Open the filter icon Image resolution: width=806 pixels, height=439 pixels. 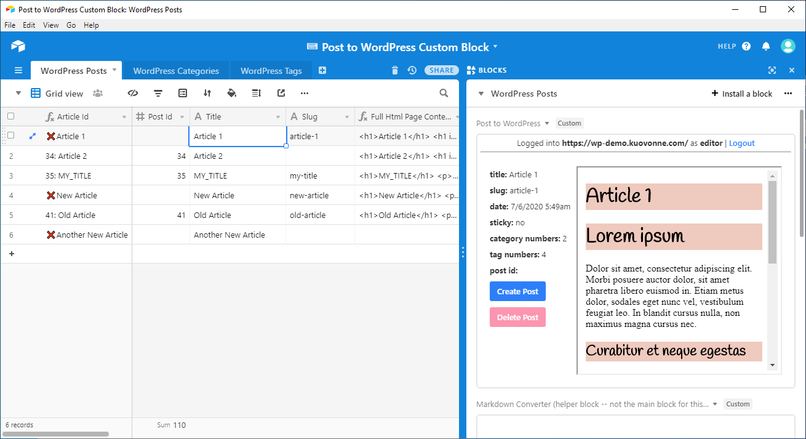click(158, 93)
